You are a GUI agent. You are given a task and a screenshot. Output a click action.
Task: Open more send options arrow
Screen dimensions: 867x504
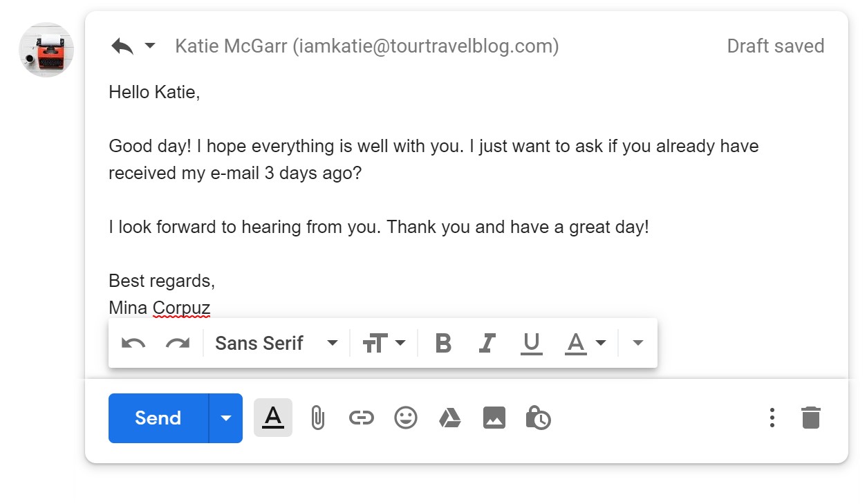(225, 418)
